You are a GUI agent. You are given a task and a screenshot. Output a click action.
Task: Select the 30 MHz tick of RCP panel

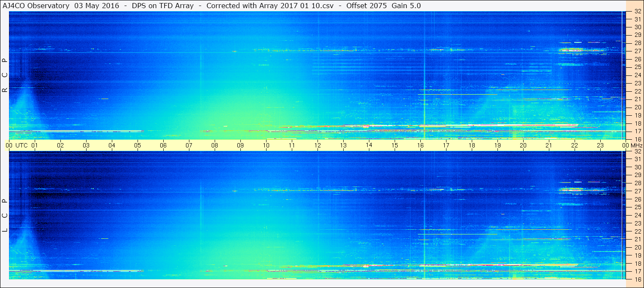tap(637, 27)
